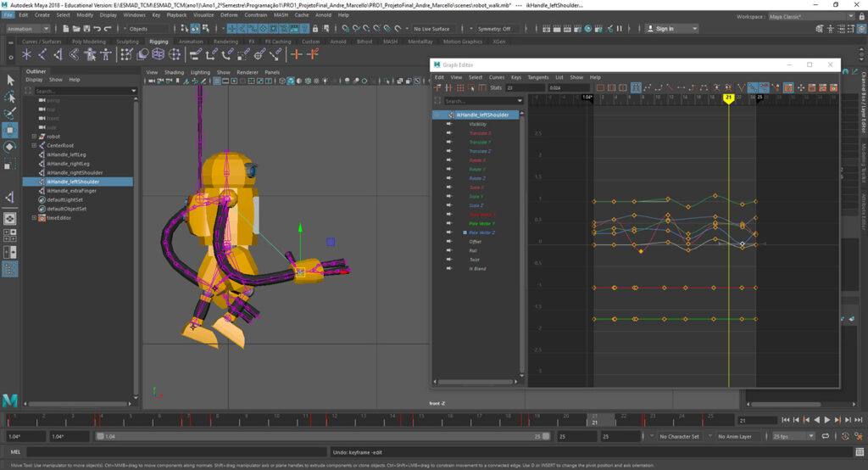Click the Save scene icon
The height and width of the screenshot is (470, 868).
[88, 29]
